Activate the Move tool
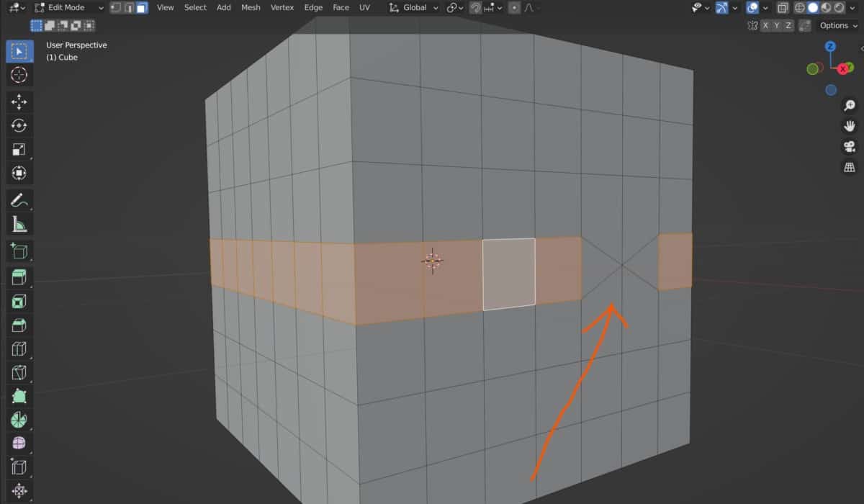This screenshot has width=864, height=504. pos(19,102)
